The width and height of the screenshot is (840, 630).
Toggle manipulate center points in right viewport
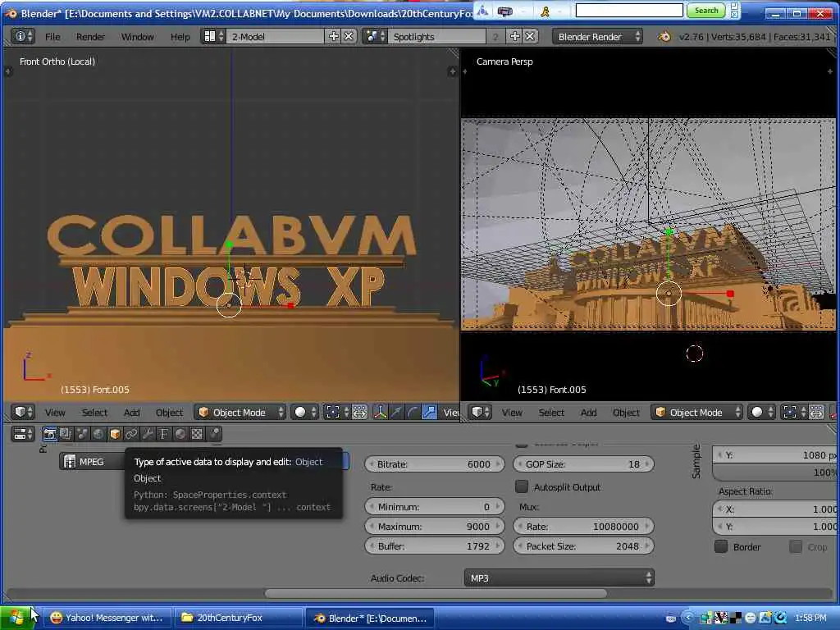[x=816, y=412]
